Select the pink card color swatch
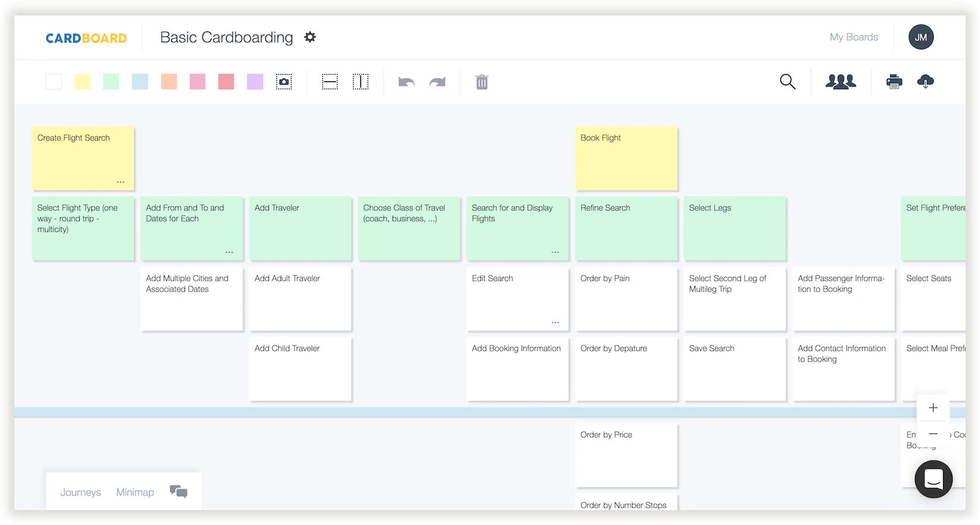The height and width of the screenshot is (525, 980). pyautogui.click(x=197, y=81)
